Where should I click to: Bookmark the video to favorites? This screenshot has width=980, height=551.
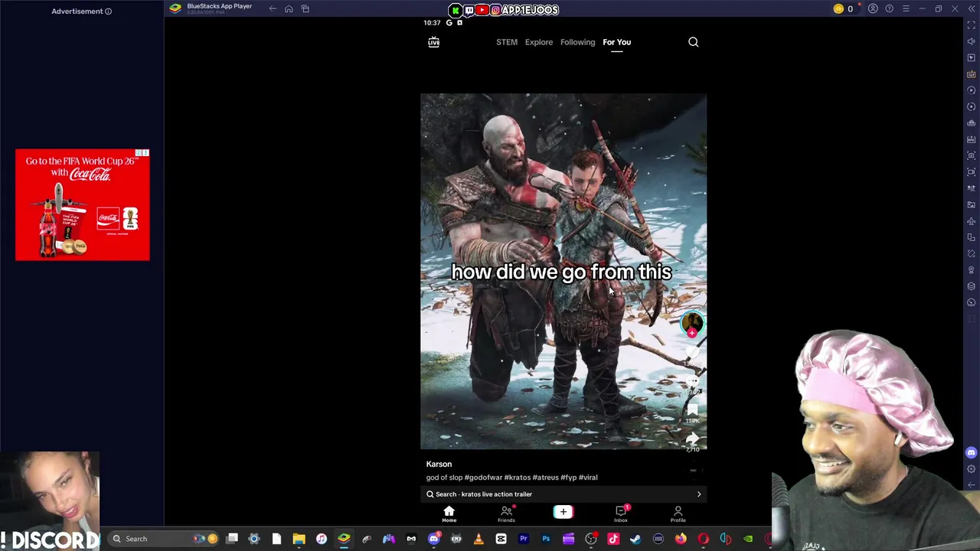[x=692, y=411]
